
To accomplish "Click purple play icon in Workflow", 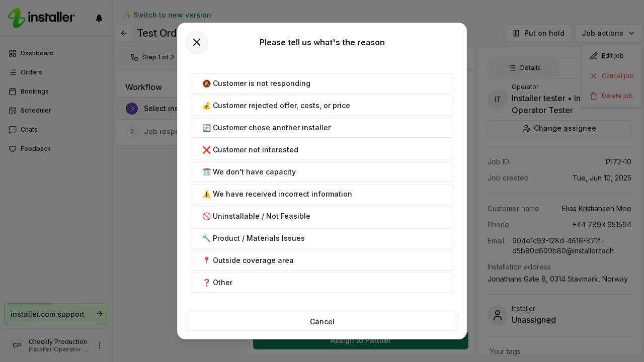I will 132,109.
